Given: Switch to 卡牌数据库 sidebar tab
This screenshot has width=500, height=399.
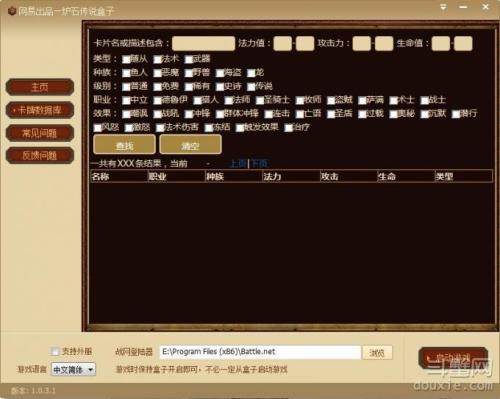Looking at the screenshot, I should coord(40,110).
